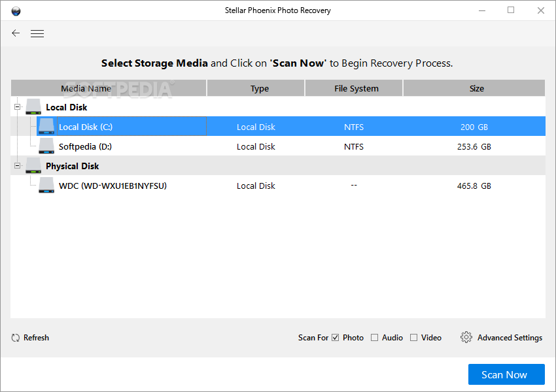Click the Size column header
The height and width of the screenshot is (392, 556).
[x=474, y=88]
